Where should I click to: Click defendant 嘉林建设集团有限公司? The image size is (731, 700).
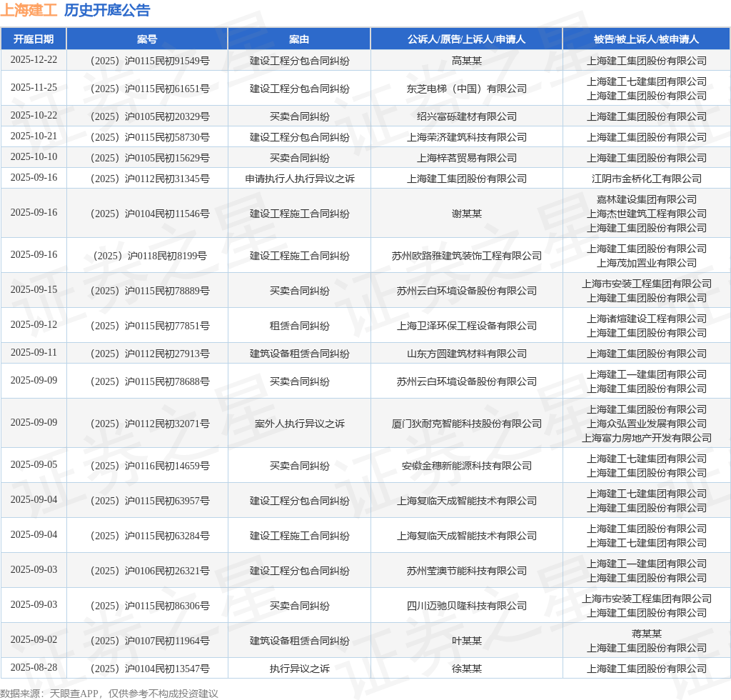pos(647,199)
